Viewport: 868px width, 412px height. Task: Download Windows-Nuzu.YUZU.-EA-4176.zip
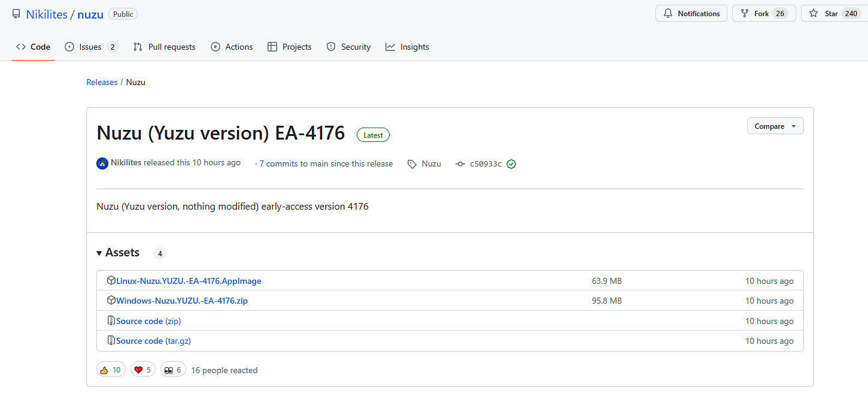point(182,301)
